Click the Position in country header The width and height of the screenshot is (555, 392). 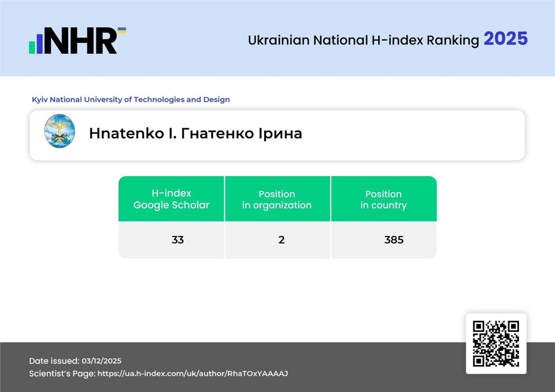tap(384, 199)
